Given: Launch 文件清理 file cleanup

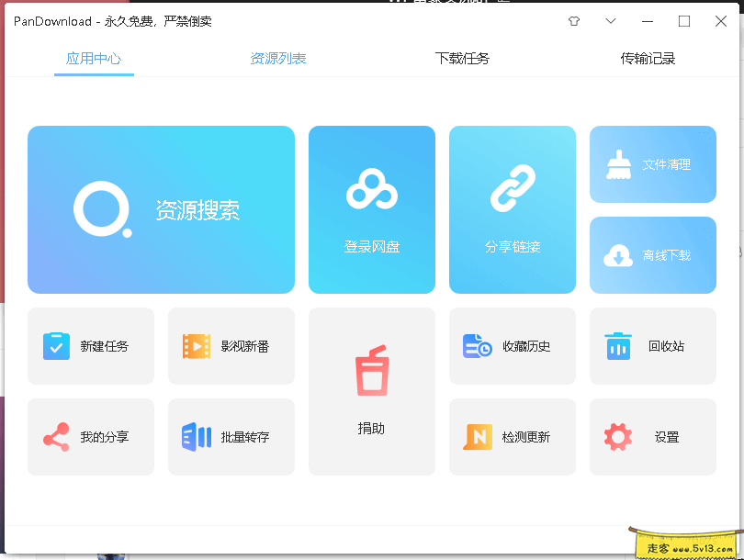Looking at the screenshot, I should pos(652,163).
